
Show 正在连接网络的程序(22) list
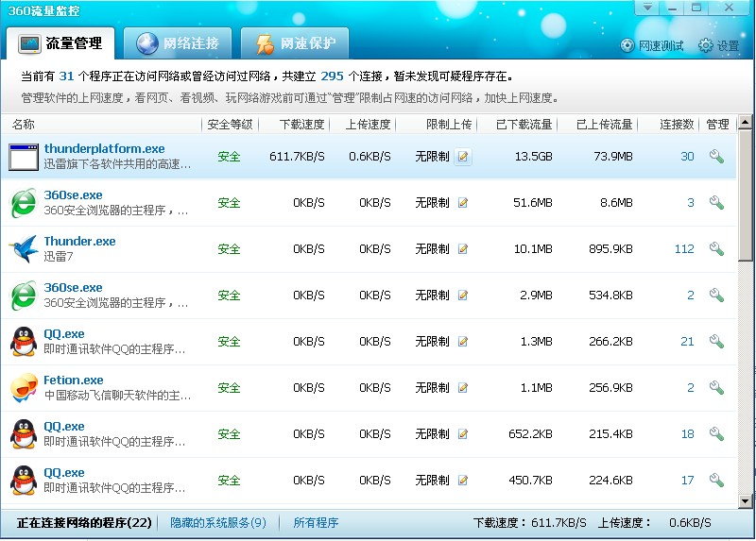[84, 523]
